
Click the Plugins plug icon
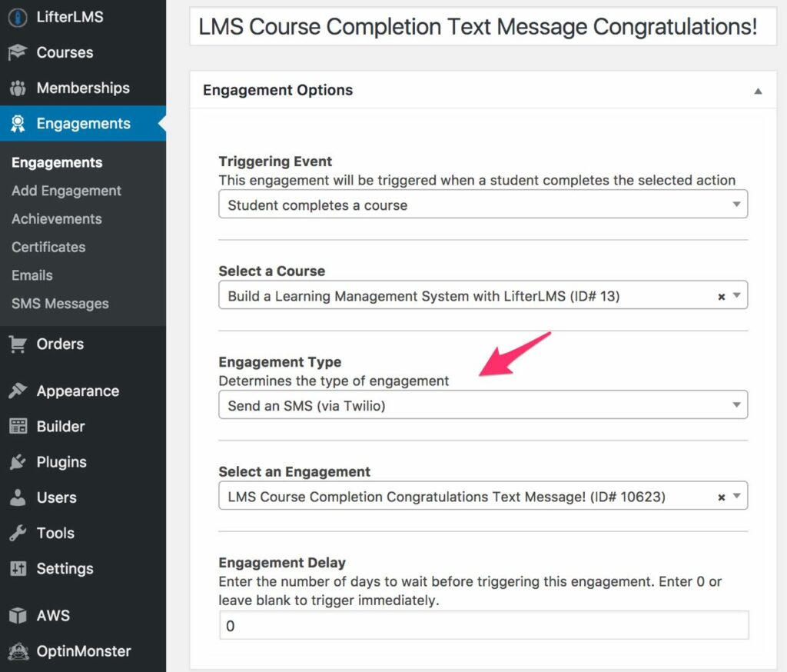(18, 462)
